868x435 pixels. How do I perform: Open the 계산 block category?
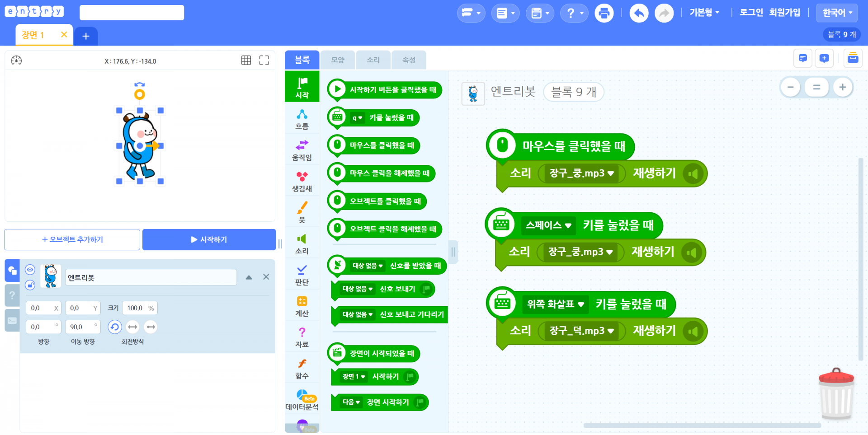pos(302,306)
